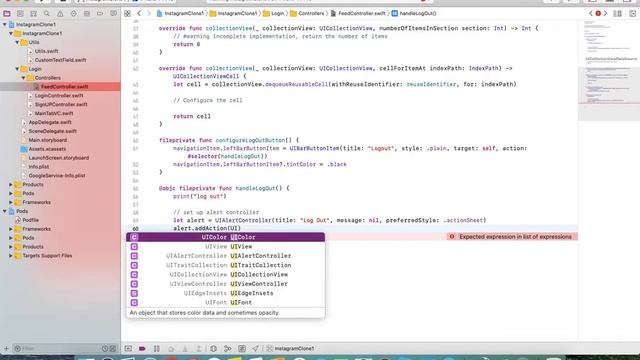Click the red error indicator in jump bar
640x360 pixels.
click(x=598, y=13)
